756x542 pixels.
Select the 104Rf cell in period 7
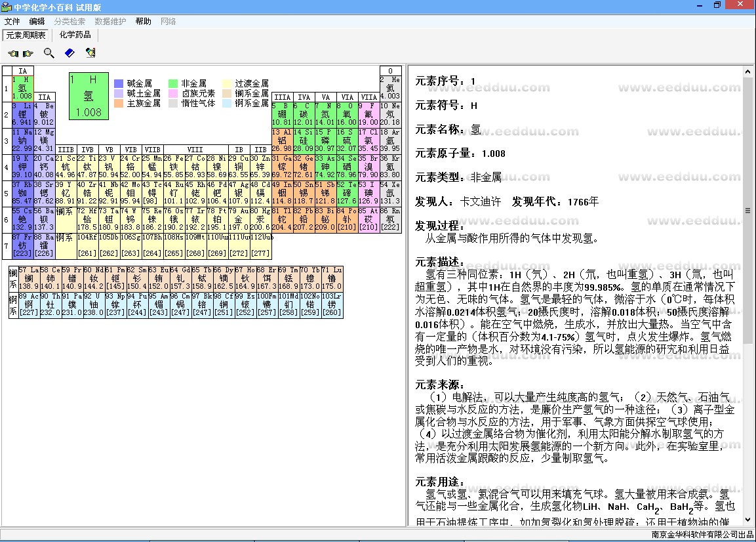tap(88, 245)
